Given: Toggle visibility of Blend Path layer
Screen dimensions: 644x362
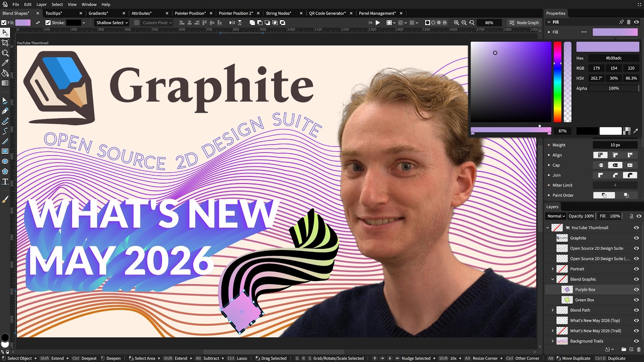Looking at the screenshot, I should click(x=636, y=310).
